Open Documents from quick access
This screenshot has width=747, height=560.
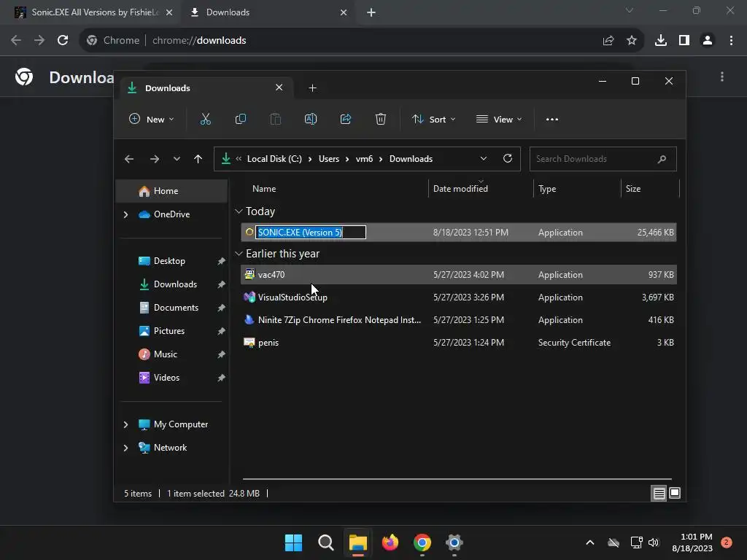point(174,308)
